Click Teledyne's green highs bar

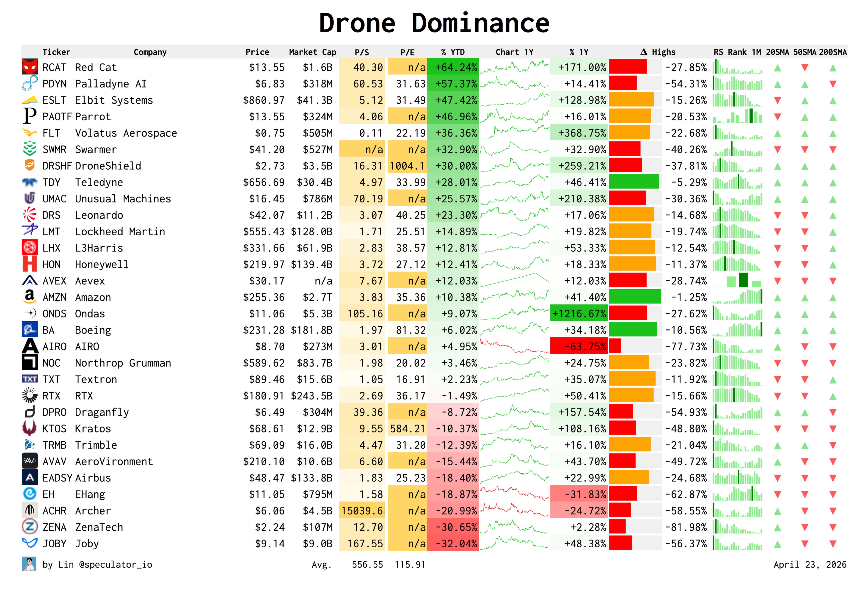point(634,182)
